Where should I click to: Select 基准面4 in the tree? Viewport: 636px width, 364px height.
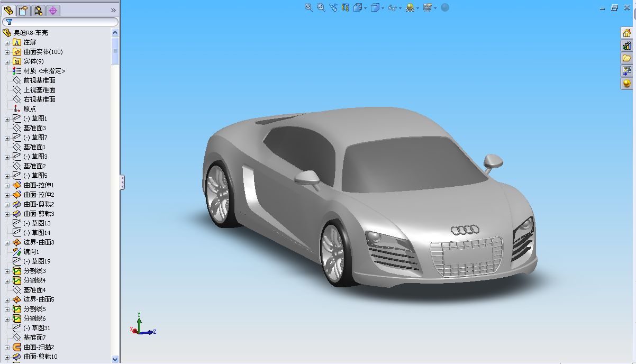tap(34, 290)
